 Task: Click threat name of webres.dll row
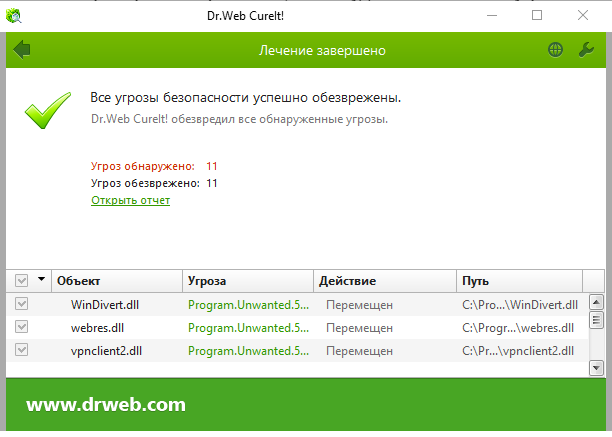pyautogui.click(x=248, y=328)
